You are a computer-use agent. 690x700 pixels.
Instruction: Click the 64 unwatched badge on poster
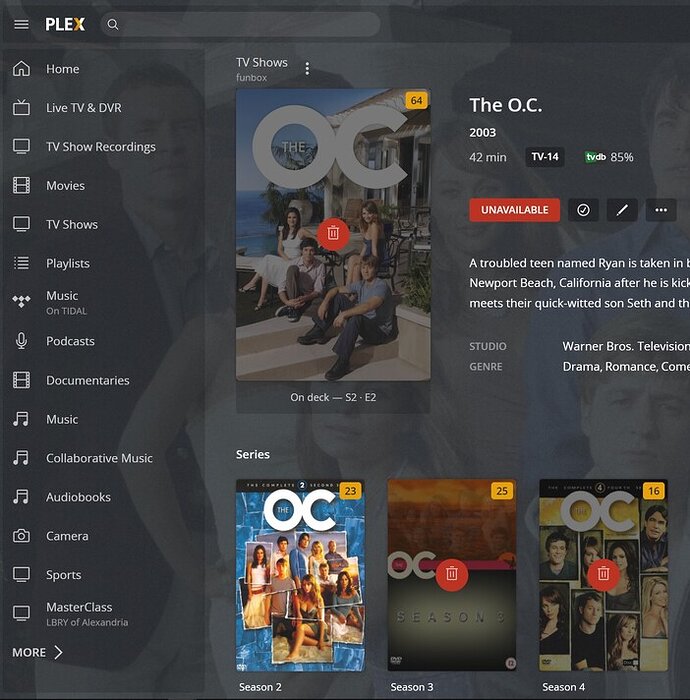point(416,100)
